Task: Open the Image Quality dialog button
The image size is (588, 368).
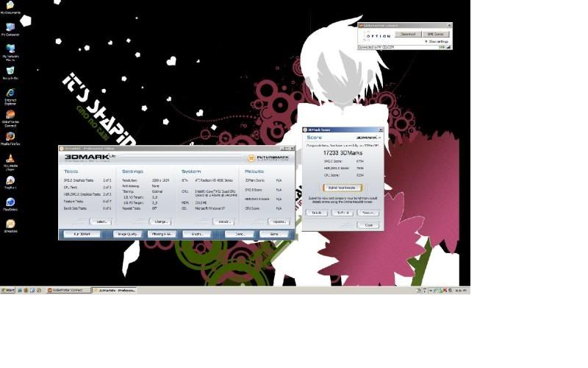Action: (127, 234)
